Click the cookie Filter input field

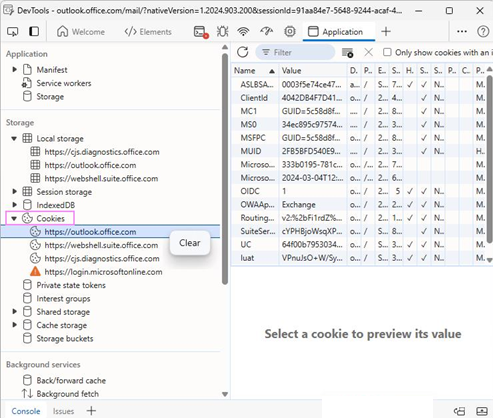coord(295,52)
